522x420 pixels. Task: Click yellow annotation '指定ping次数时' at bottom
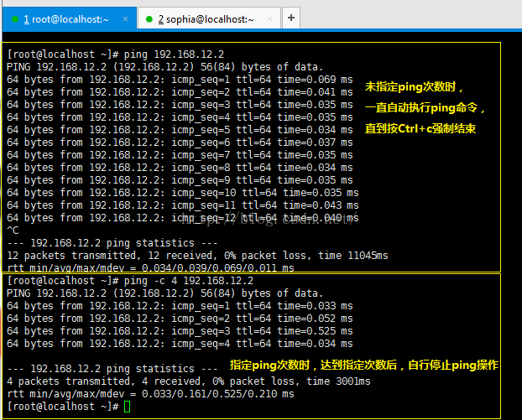coord(364,365)
